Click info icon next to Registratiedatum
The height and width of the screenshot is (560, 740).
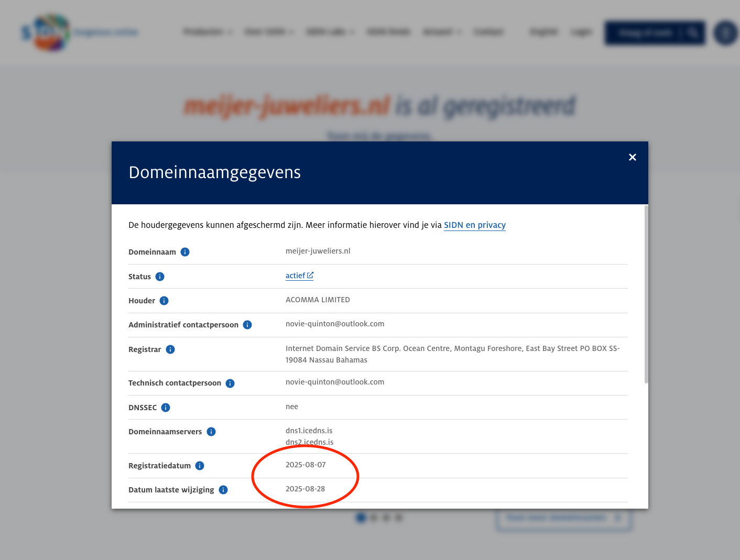(x=200, y=466)
